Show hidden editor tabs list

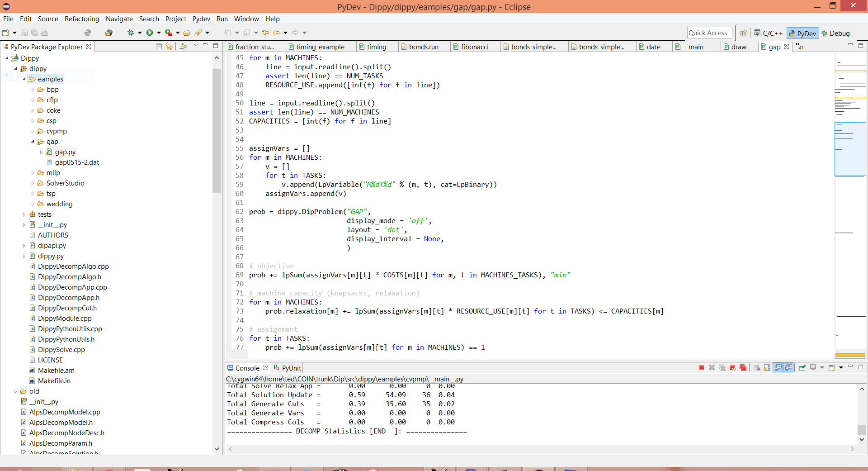point(799,46)
